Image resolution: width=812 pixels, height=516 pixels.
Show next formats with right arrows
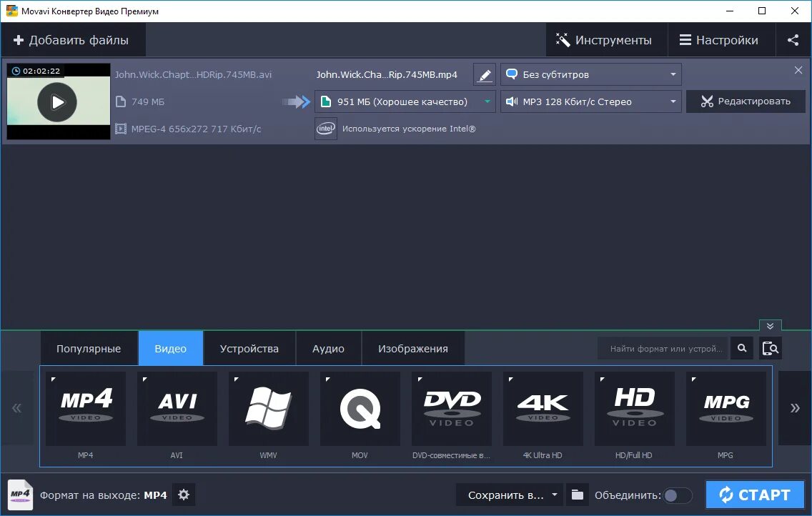coord(795,408)
